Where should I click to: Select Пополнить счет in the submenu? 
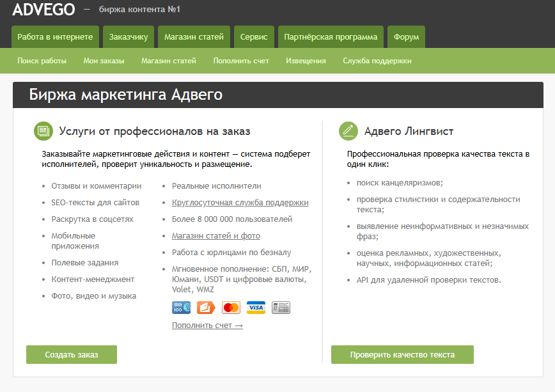[x=241, y=61]
